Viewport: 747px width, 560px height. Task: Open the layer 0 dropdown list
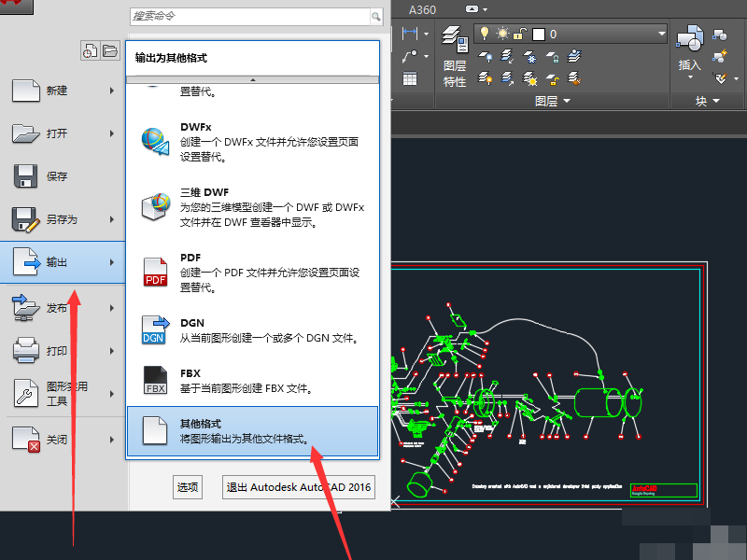pyautogui.click(x=661, y=34)
